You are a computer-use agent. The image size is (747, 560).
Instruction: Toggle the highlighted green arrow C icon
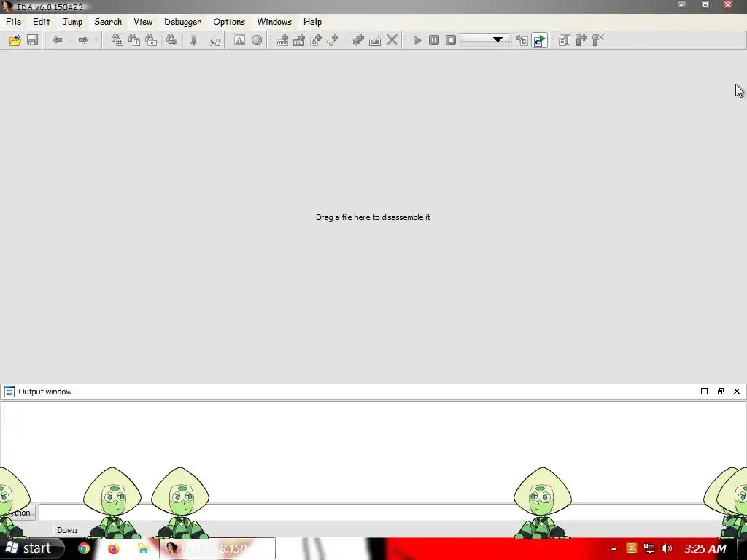pyautogui.click(x=539, y=41)
